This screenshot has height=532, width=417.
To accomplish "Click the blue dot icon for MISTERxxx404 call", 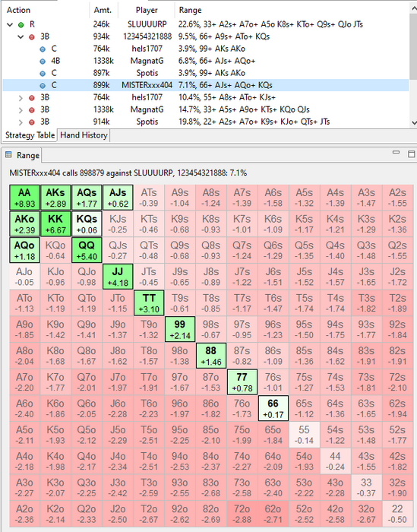I will (43, 85).
